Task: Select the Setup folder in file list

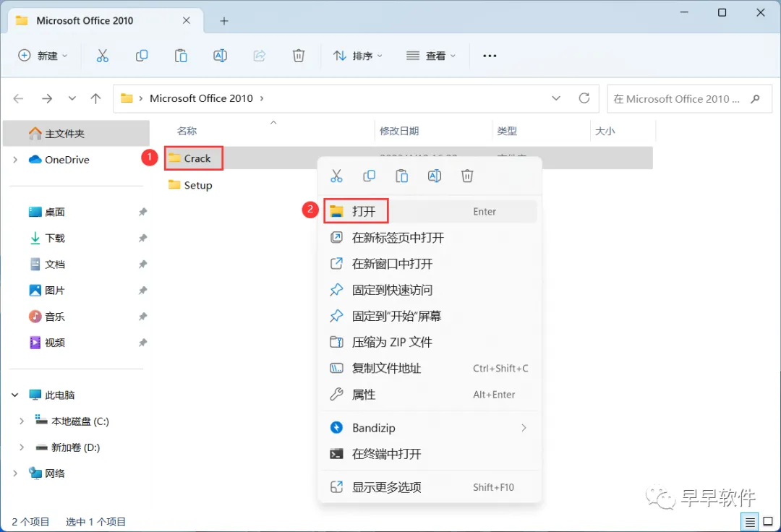Action: tap(197, 185)
